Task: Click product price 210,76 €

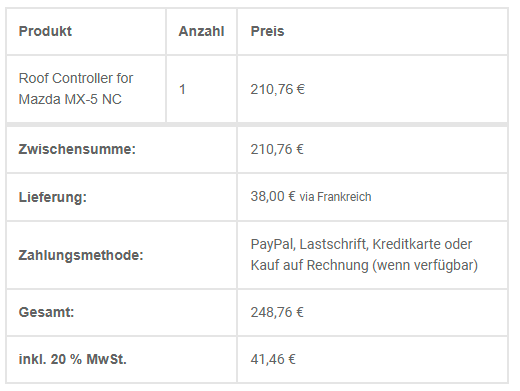Action: coord(278,89)
